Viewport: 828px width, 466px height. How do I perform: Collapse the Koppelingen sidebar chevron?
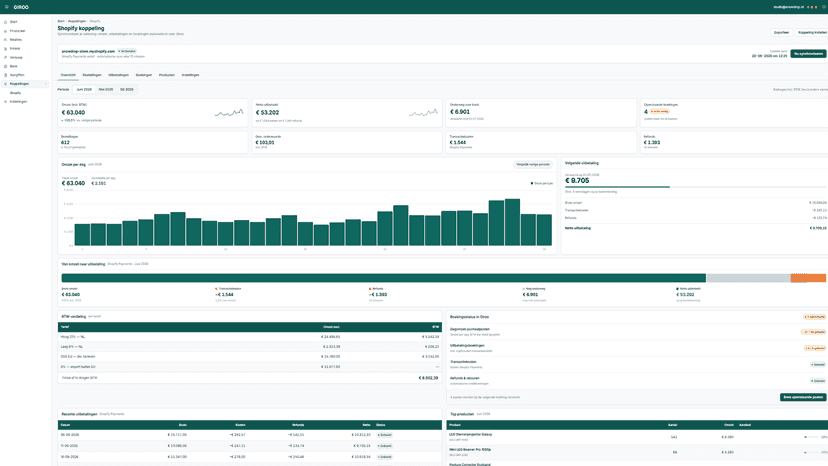[46, 84]
